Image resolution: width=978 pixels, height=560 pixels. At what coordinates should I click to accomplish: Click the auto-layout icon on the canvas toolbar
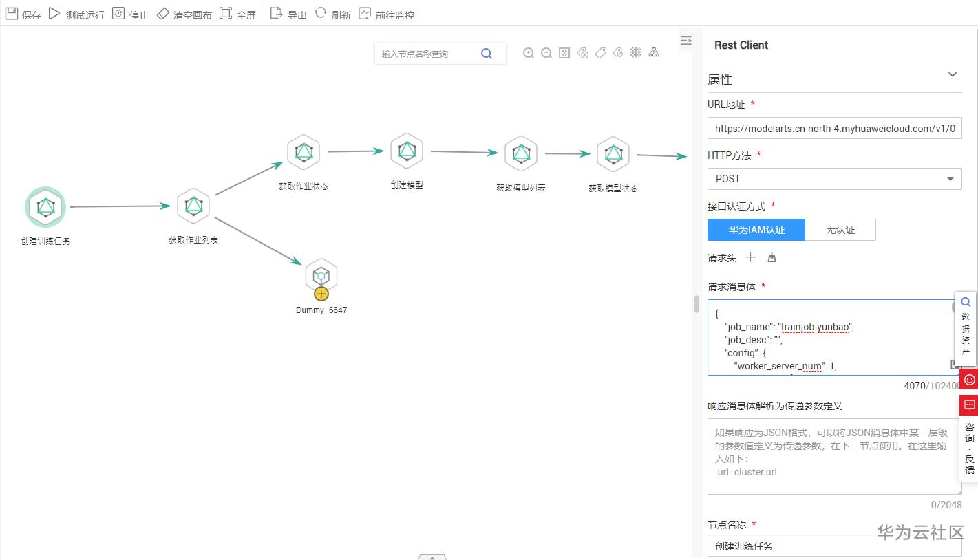[x=653, y=53]
